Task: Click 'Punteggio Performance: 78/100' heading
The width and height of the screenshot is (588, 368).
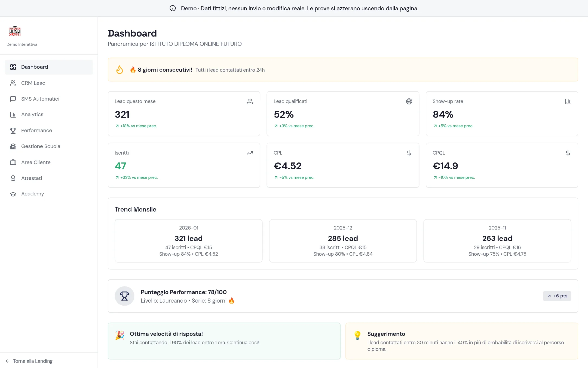Action: 184,292
